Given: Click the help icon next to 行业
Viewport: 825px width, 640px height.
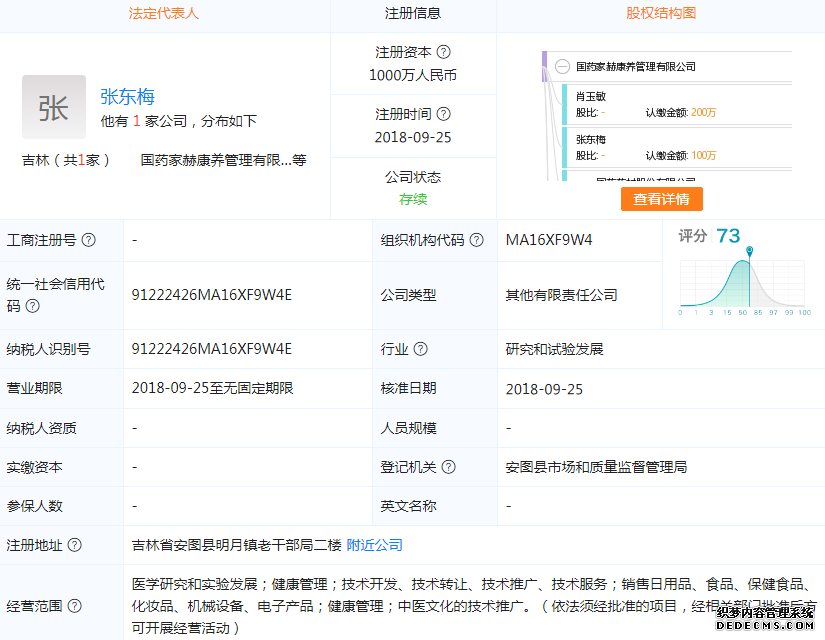Looking at the screenshot, I should point(421,349).
